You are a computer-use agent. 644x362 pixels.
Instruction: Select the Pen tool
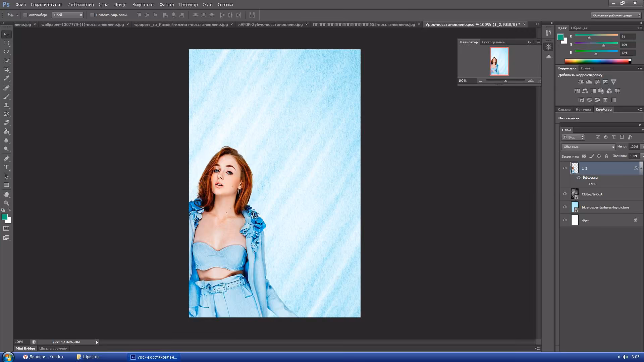[x=6, y=159]
